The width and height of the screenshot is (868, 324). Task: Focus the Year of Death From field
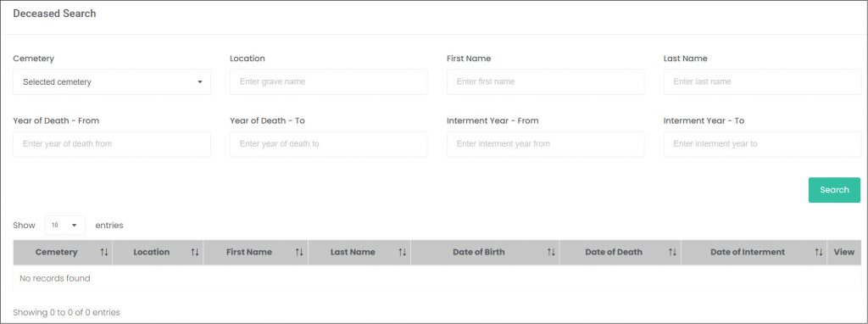click(x=112, y=144)
